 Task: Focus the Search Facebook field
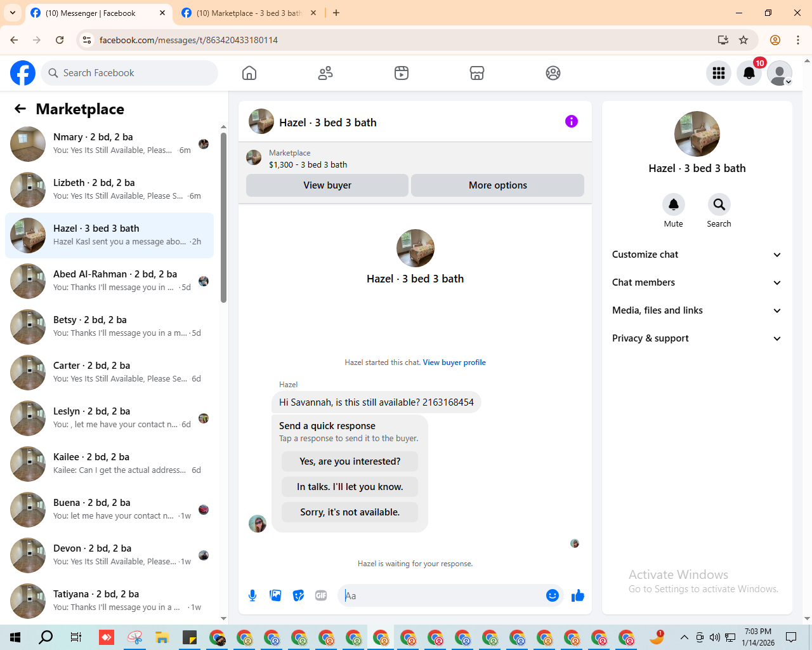pos(129,73)
